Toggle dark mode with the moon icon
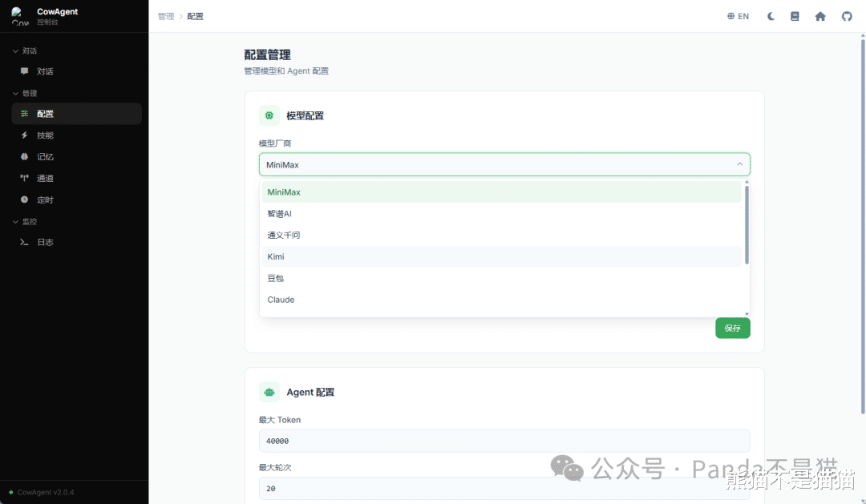The height and width of the screenshot is (504, 866). pos(771,16)
